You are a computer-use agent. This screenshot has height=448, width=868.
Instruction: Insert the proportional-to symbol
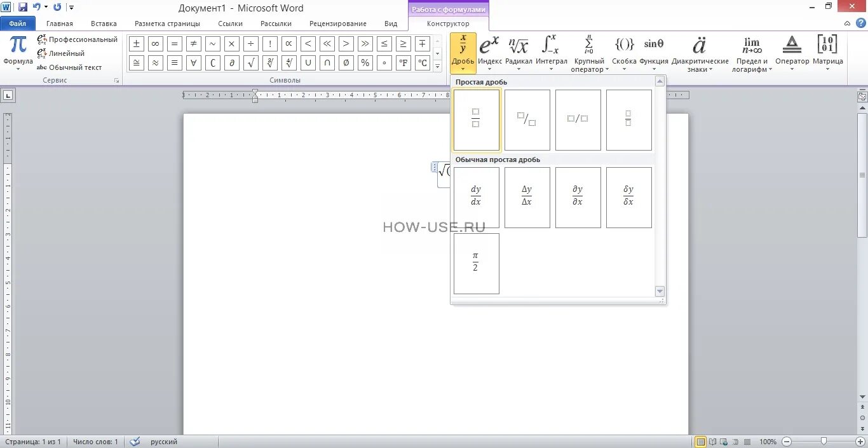click(288, 44)
